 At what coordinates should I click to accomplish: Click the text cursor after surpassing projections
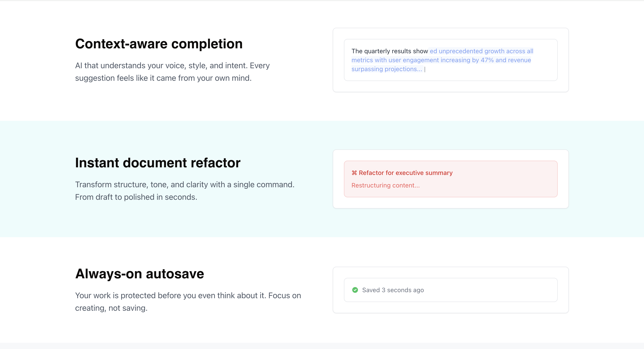pyautogui.click(x=425, y=69)
